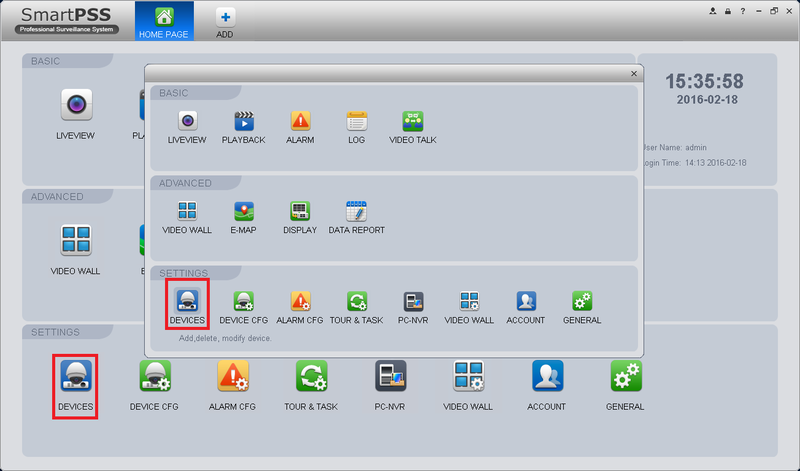This screenshot has height=471, width=800.
Task: Open the Log module in popup
Action: click(x=356, y=128)
